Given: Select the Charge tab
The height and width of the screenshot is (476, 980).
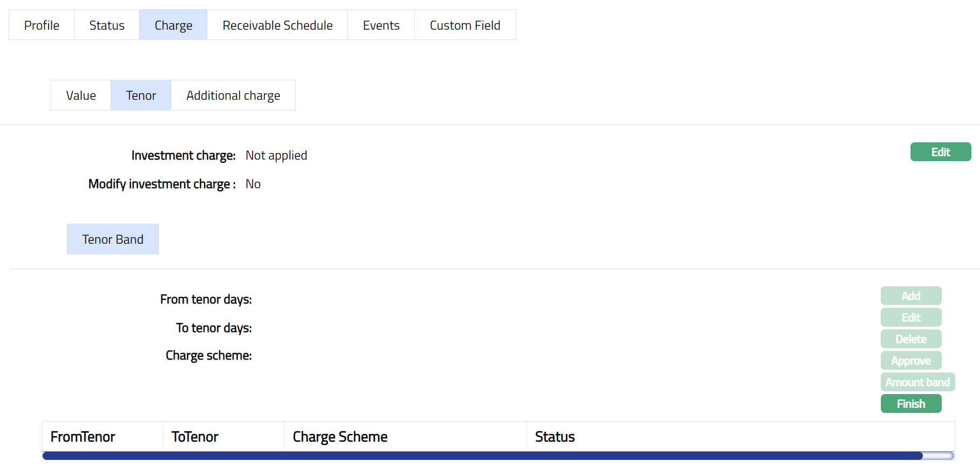Looking at the screenshot, I should (173, 25).
